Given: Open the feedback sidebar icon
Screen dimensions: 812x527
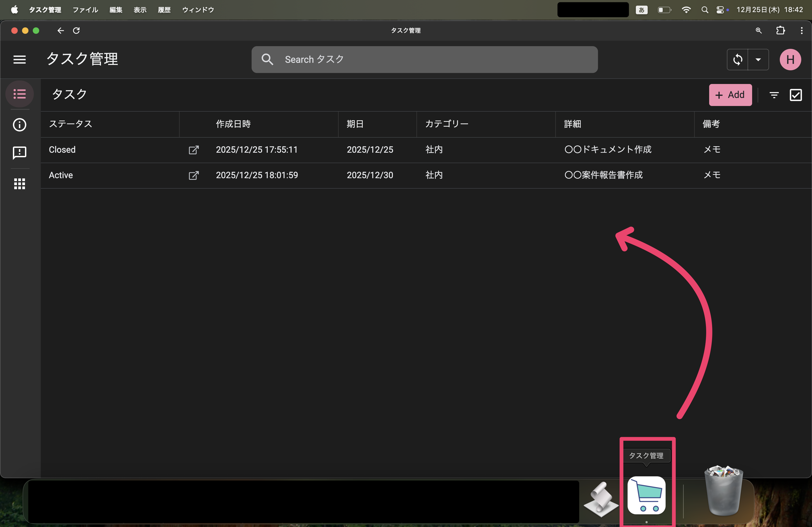Looking at the screenshot, I should (x=19, y=153).
